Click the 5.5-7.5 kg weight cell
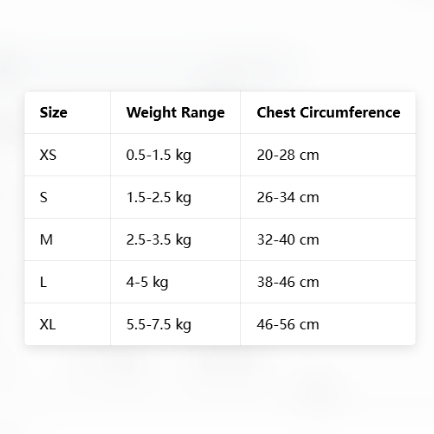Image resolution: width=434 pixels, height=434 pixels. click(175, 324)
